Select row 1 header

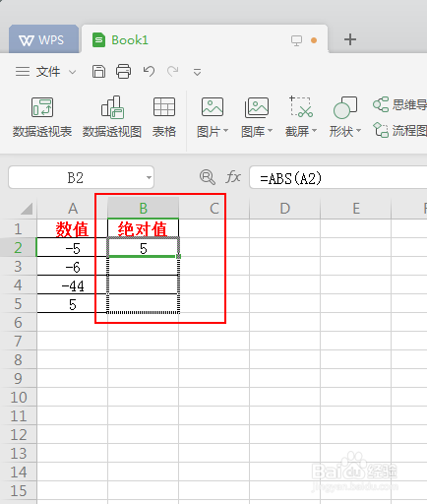pos(18,228)
